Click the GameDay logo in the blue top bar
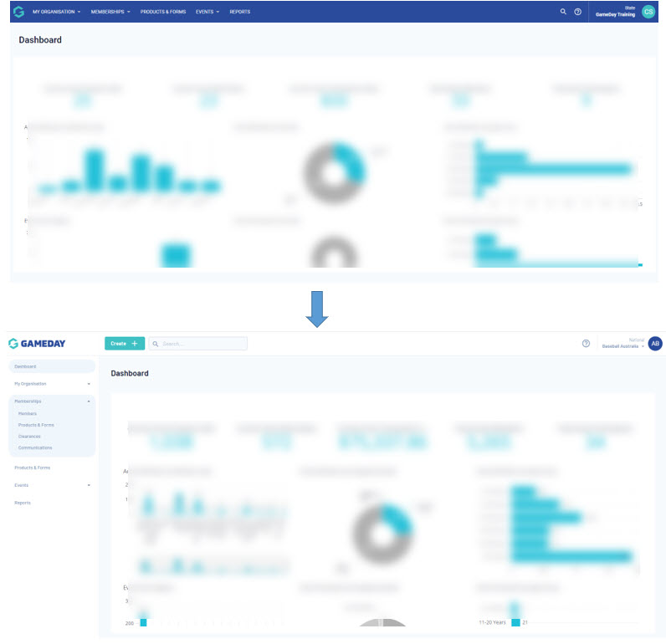Screen dimensions: 666x644 (18, 12)
